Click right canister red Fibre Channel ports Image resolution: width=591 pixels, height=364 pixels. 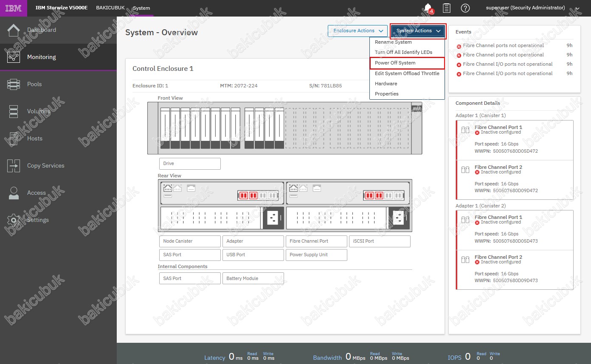(374, 196)
